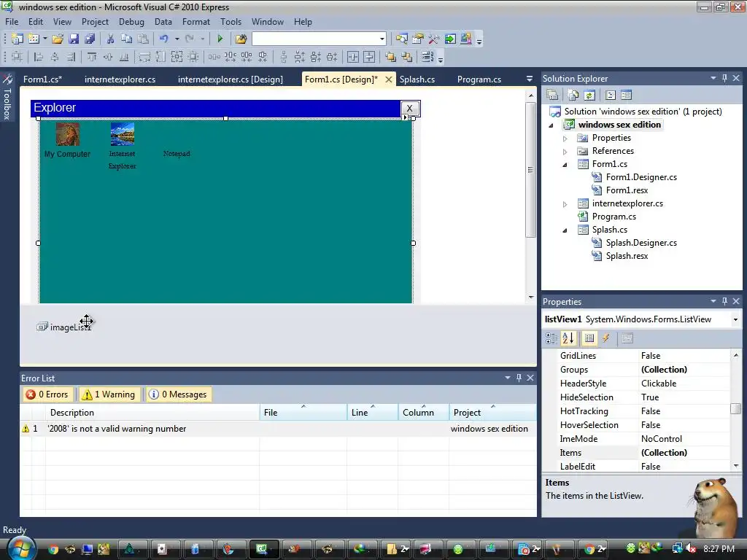747x560 pixels.
Task: Start debugging with the green play icon
Action: tap(220, 39)
